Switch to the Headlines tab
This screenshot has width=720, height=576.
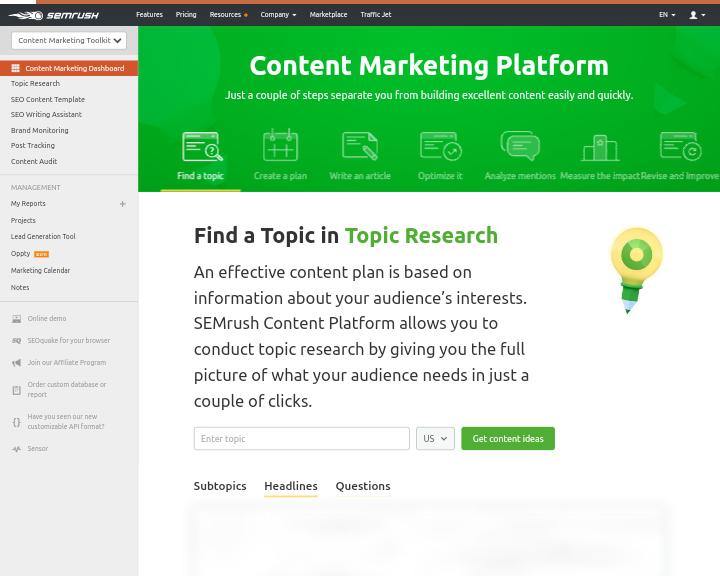click(291, 486)
